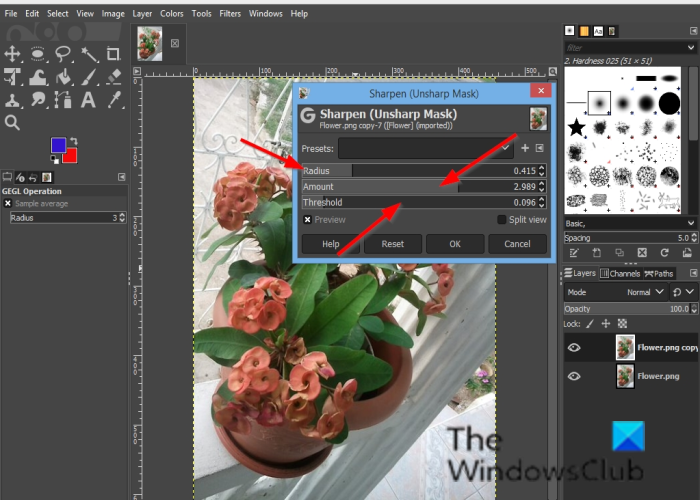Select the Zoom magnifier tool
700x500 pixels.
click(13, 123)
